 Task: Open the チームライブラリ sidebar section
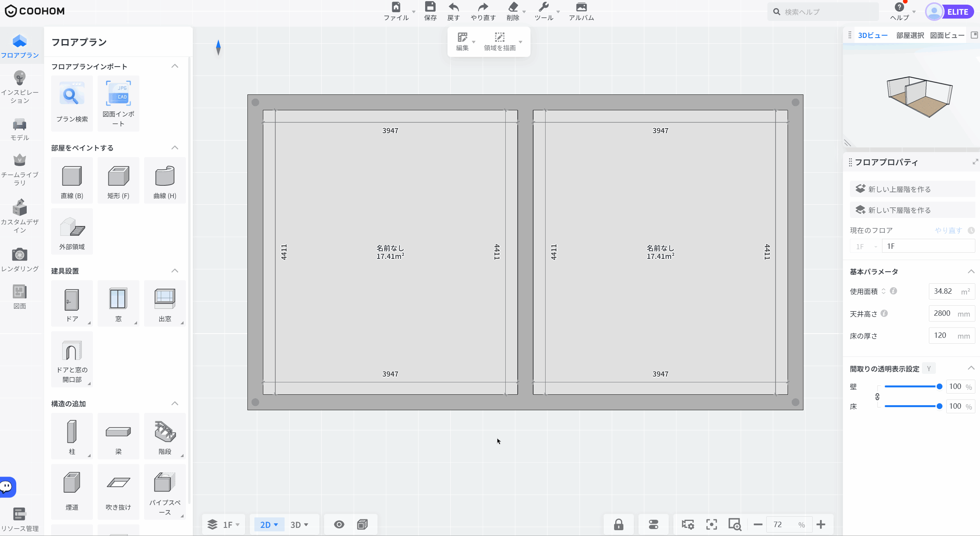click(20, 170)
